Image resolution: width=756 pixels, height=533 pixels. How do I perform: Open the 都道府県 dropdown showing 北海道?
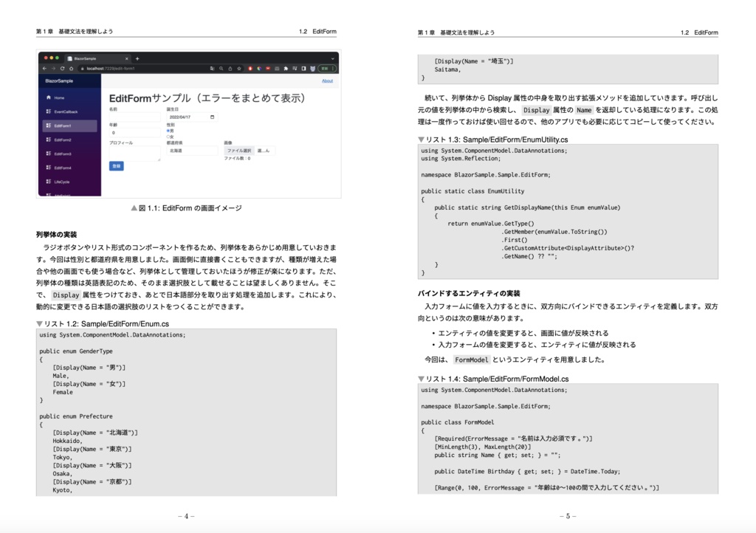(x=192, y=151)
